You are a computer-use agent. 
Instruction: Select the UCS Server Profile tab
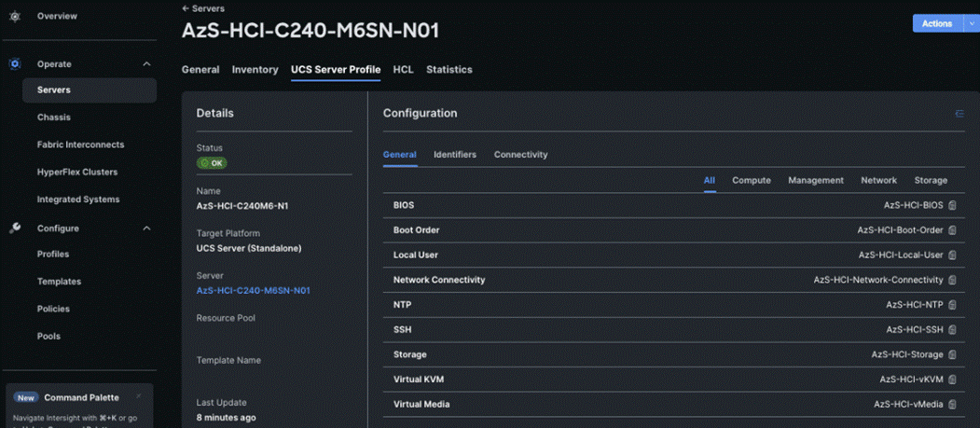336,69
